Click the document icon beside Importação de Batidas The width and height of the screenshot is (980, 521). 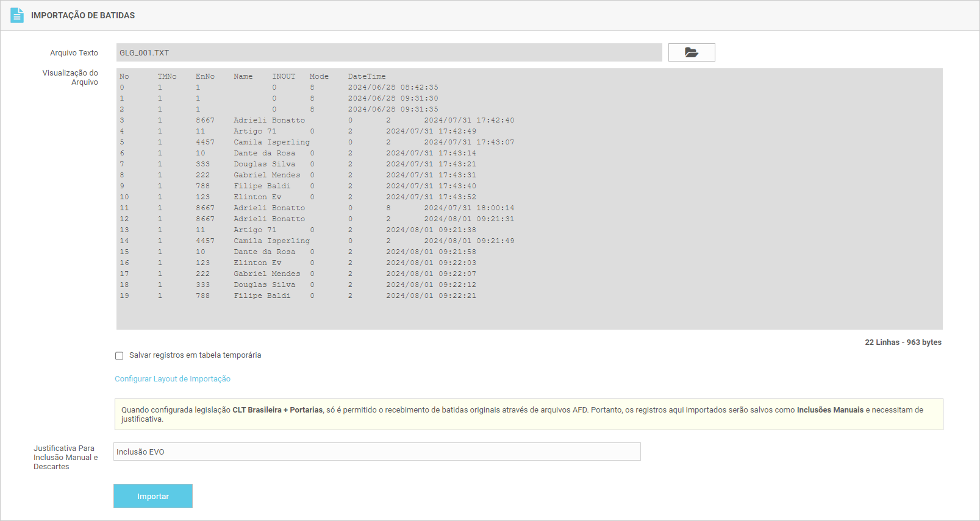tap(17, 15)
